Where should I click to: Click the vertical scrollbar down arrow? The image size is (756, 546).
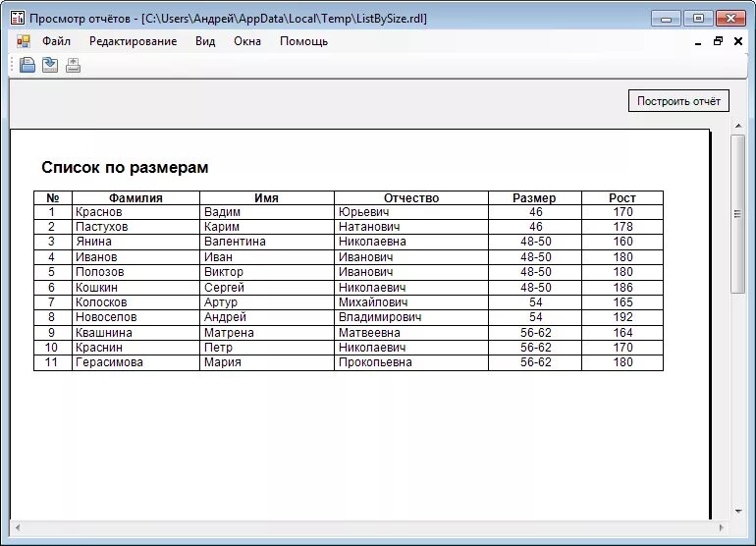click(738, 511)
